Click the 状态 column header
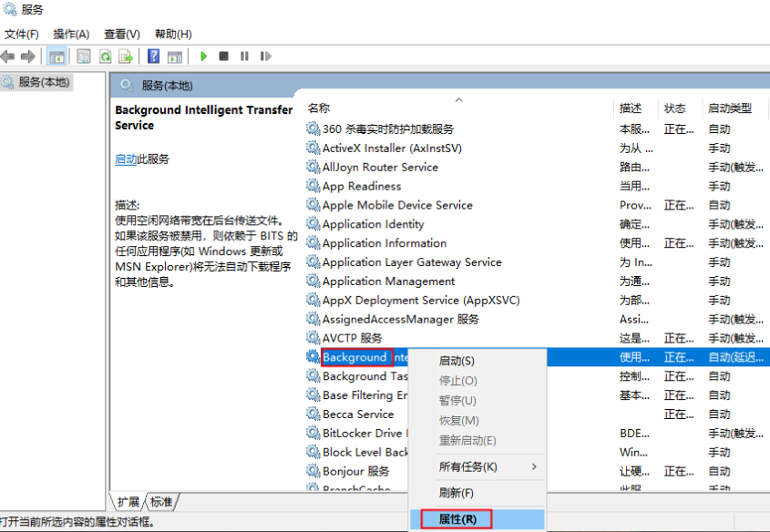 pos(674,108)
